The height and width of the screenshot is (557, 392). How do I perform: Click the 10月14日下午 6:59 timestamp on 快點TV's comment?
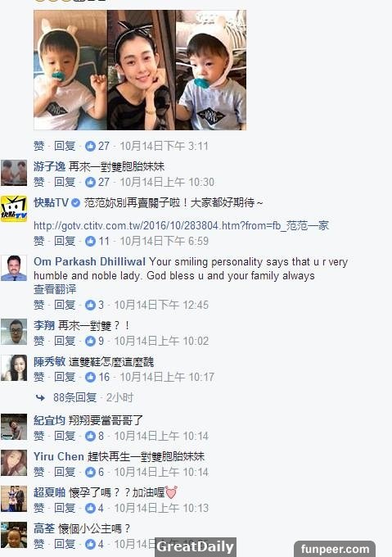(x=164, y=241)
